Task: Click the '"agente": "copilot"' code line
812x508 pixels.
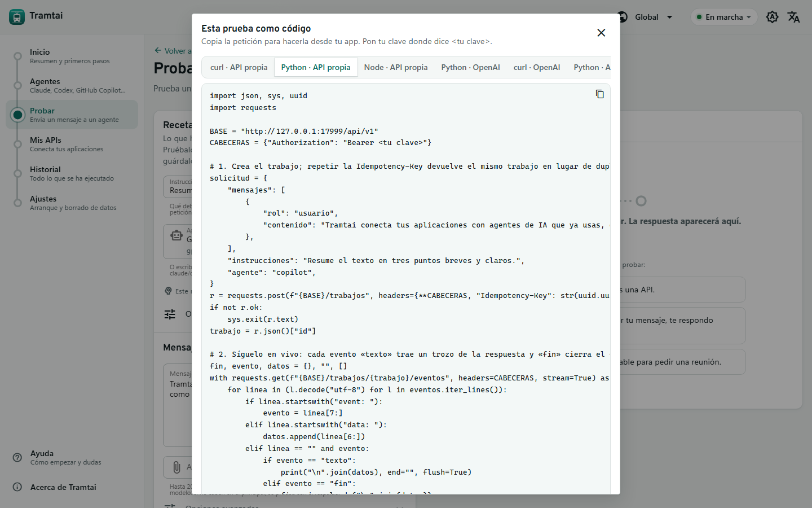Action: pos(271,273)
